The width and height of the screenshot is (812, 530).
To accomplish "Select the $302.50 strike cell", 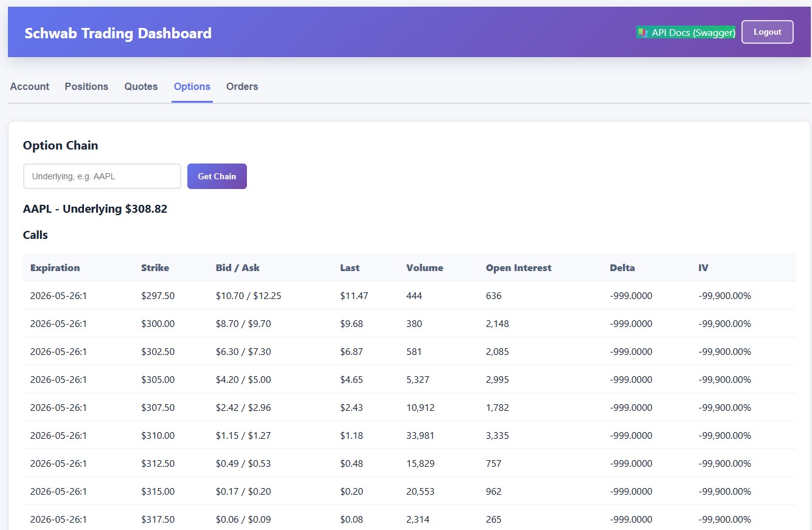I will [158, 352].
